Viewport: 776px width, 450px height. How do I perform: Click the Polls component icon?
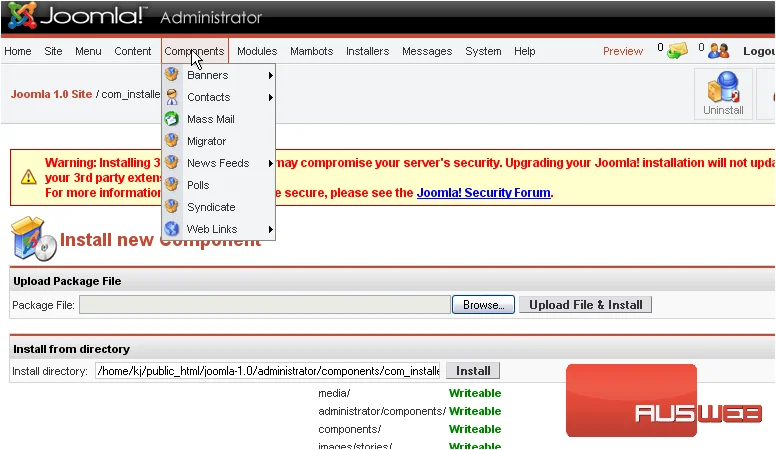click(172, 185)
